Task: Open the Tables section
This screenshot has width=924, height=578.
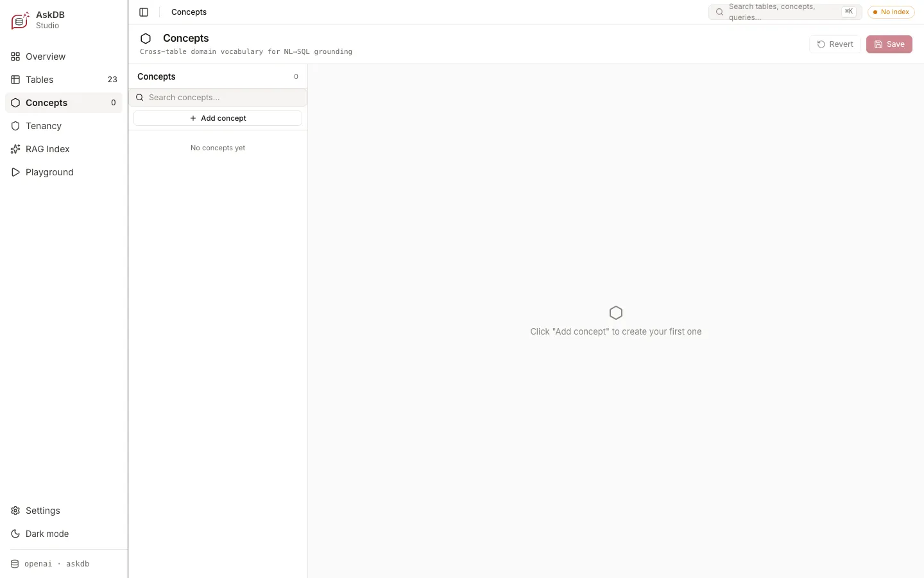Action: tap(64, 80)
